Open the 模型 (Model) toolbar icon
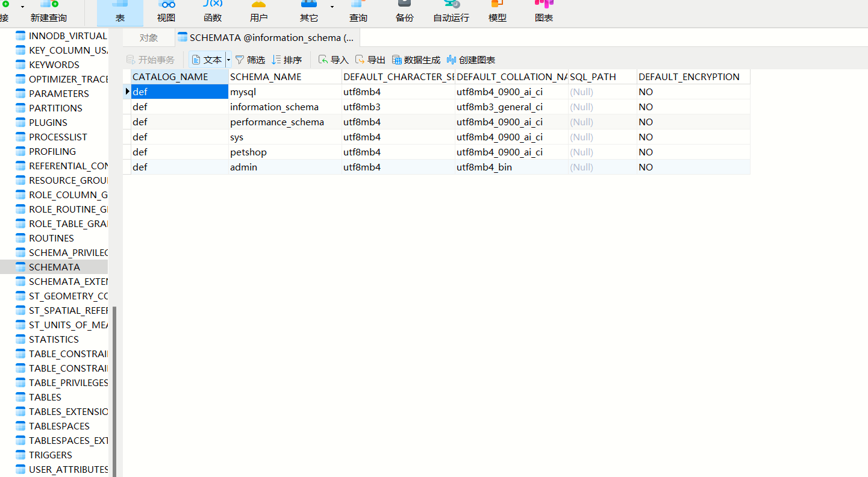Screen dimensions: 868x477 (x=498, y=11)
